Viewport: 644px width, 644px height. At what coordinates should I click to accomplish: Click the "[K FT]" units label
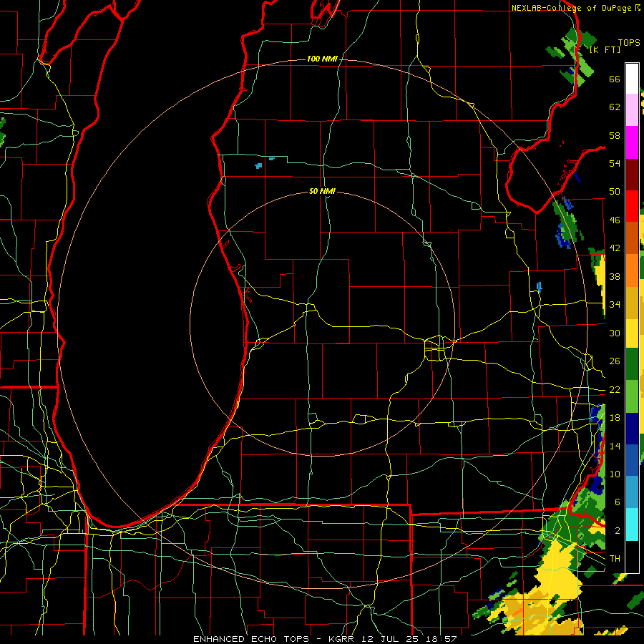[x=605, y=50]
